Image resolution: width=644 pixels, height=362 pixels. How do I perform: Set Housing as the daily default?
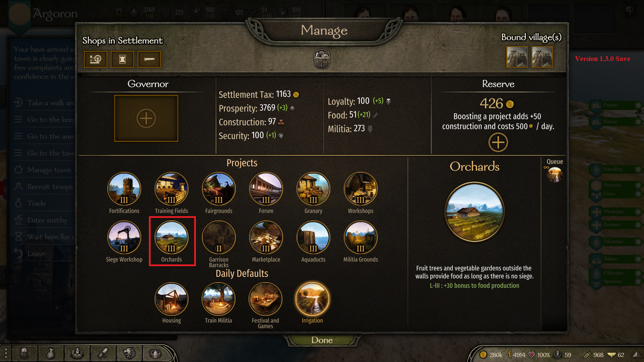tap(172, 299)
